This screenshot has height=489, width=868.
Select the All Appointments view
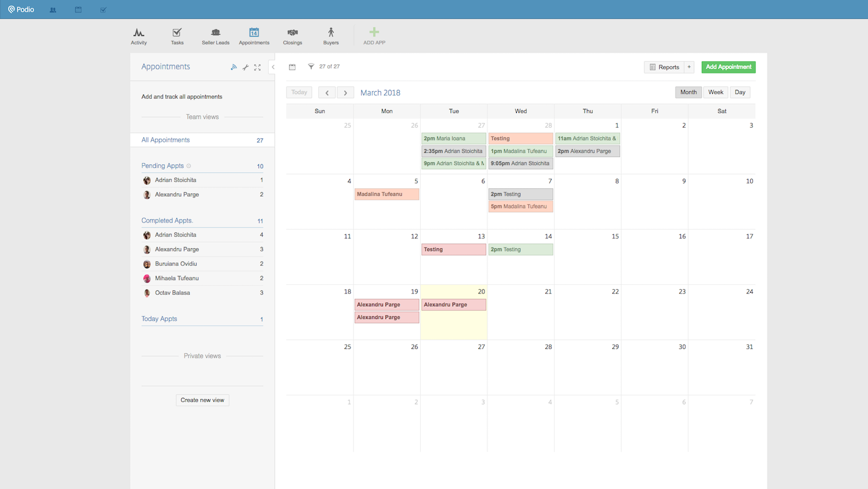(x=166, y=140)
